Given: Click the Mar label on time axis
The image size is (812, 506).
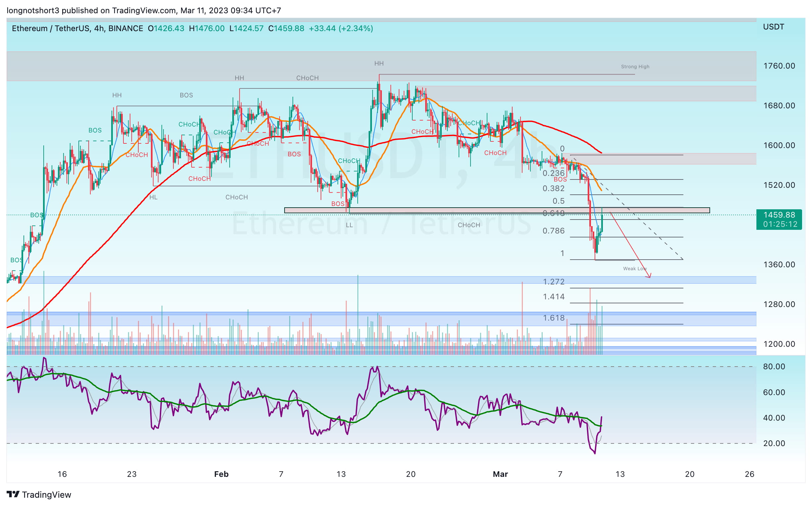Looking at the screenshot, I should point(500,474).
